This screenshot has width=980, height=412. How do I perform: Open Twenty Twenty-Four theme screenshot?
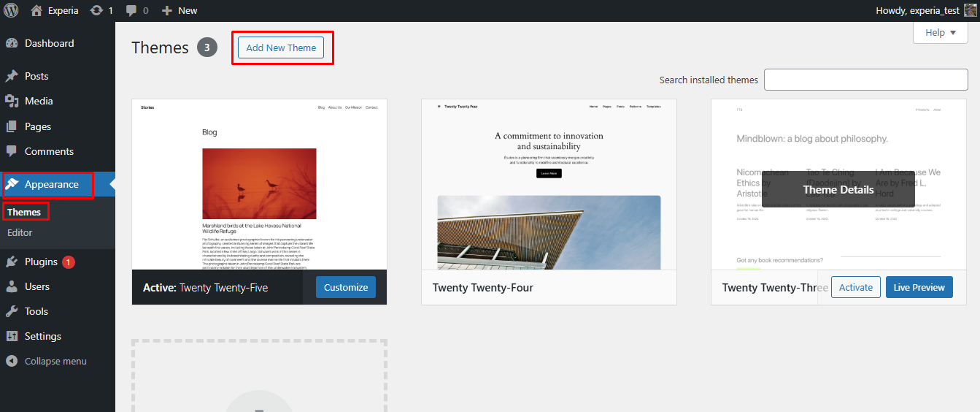(x=549, y=184)
